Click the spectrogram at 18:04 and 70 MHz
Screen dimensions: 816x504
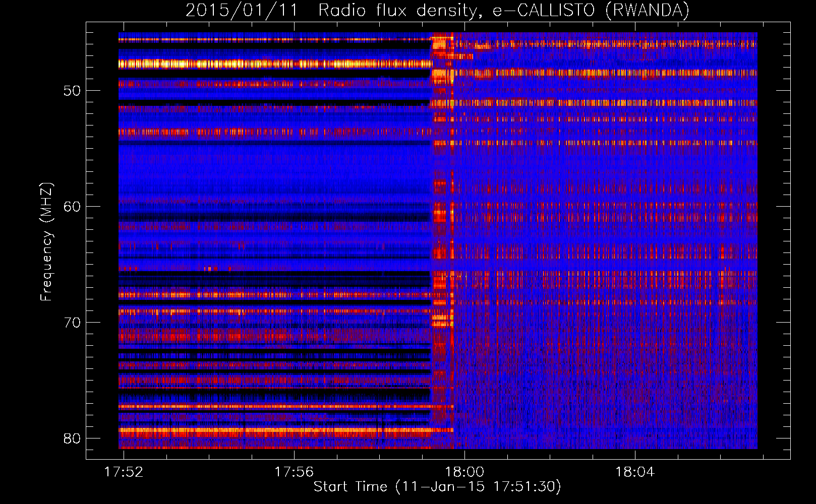[634, 322]
